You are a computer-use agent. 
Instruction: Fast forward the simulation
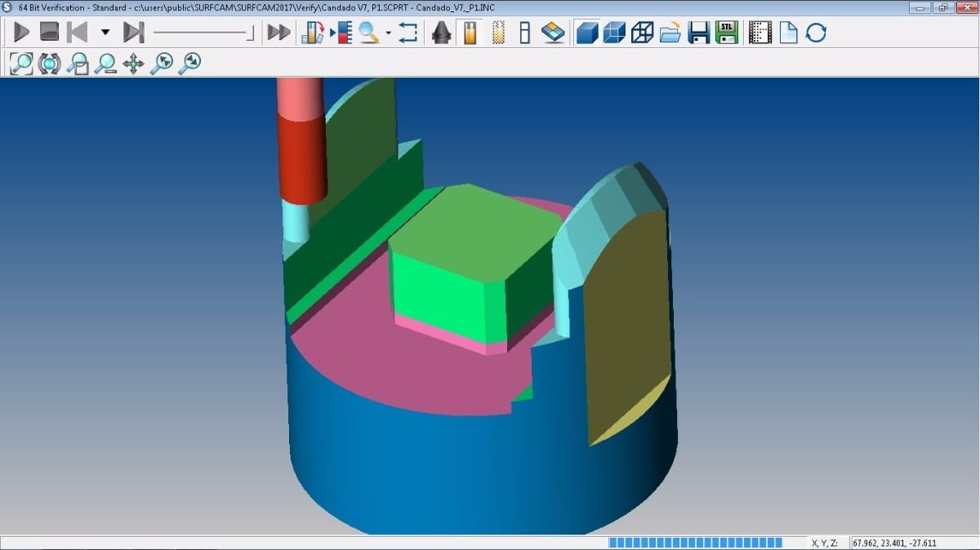279,34
